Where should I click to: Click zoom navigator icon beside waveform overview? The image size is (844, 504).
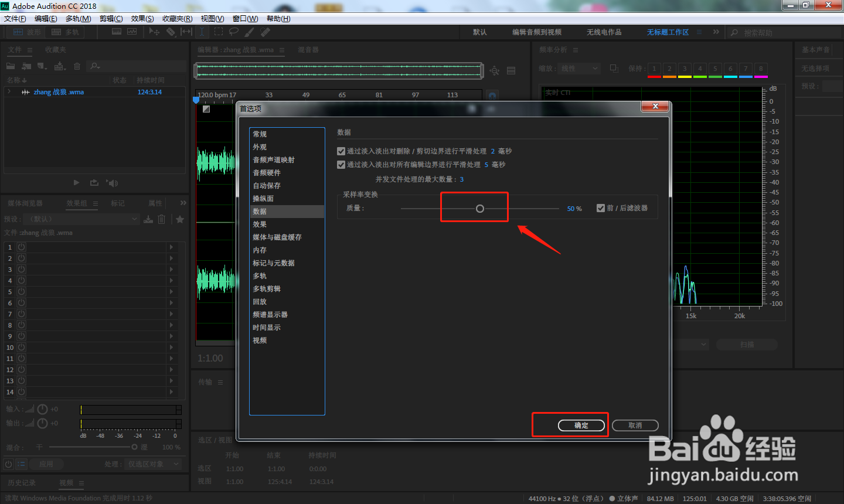coord(495,71)
